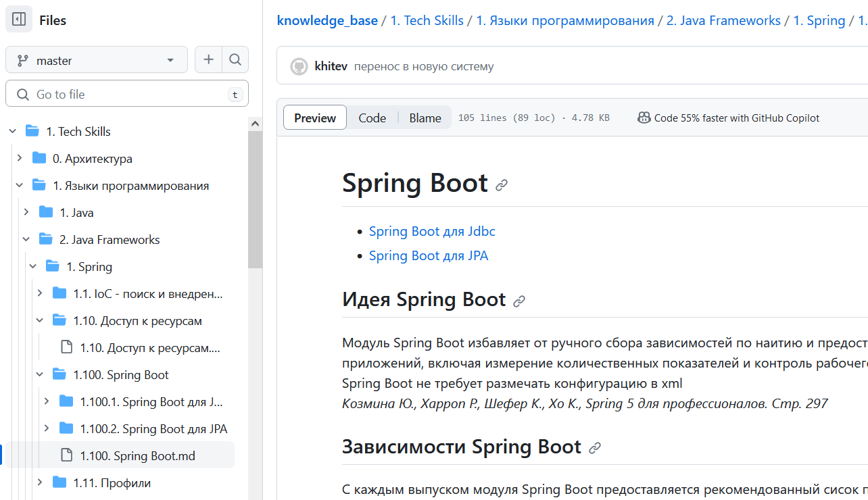The image size is (868, 500).
Task: Open Code 55% faster with GitHub Copilot link
Action: pos(737,118)
